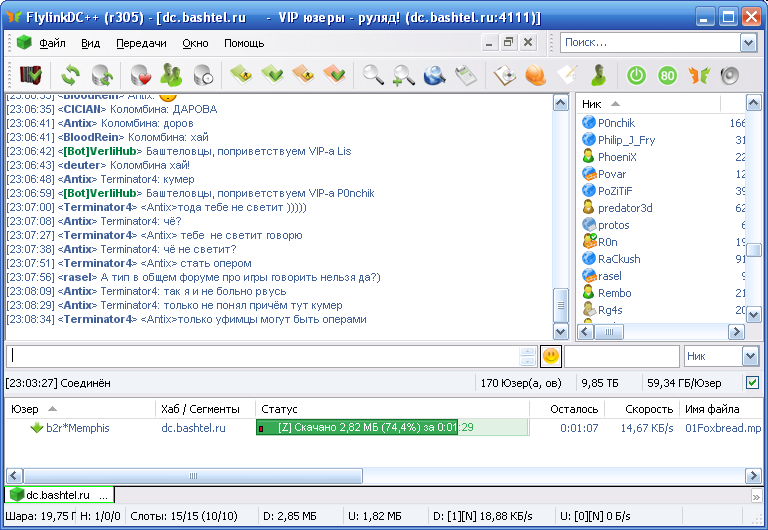
Task: Click the reconnect green arrows icon
Action: [x=71, y=75]
